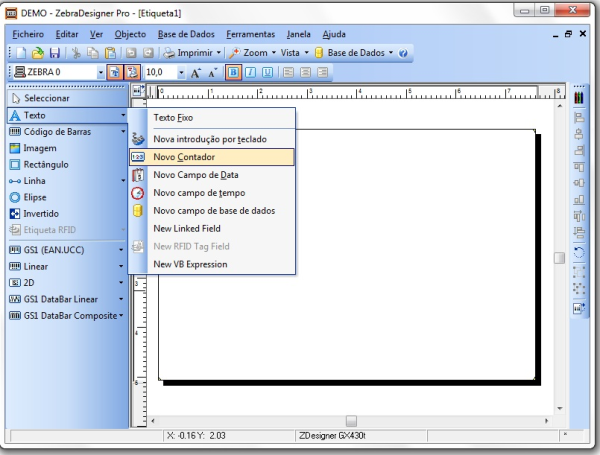The width and height of the screenshot is (600, 455).
Task: Click the Save file icon
Action: (53, 53)
